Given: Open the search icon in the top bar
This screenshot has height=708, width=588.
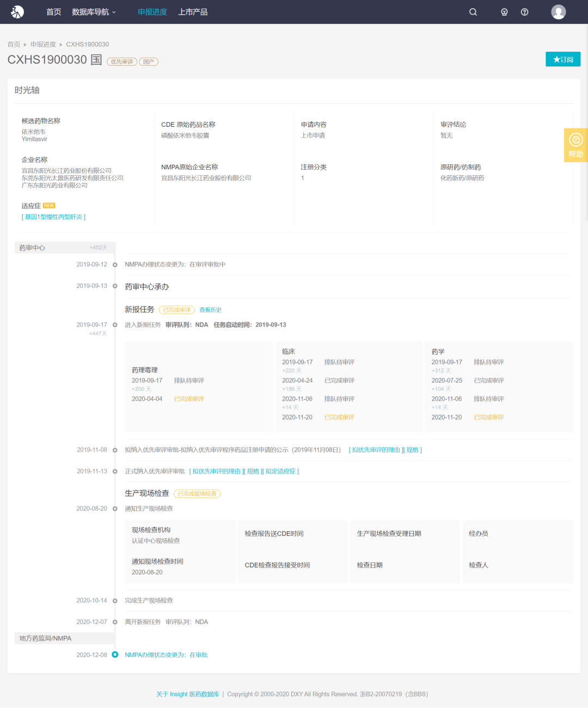Looking at the screenshot, I should coord(473,12).
